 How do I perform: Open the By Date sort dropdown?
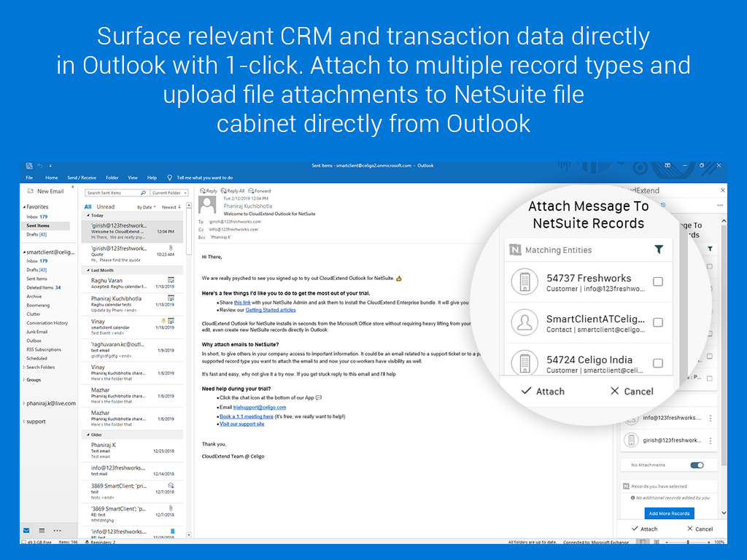pyautogui.click(x=146, y=207)
